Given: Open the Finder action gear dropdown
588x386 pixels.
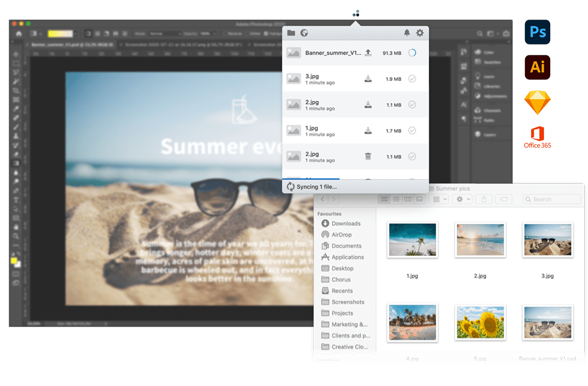Looking at the screenshot, I should coord(462,199).
